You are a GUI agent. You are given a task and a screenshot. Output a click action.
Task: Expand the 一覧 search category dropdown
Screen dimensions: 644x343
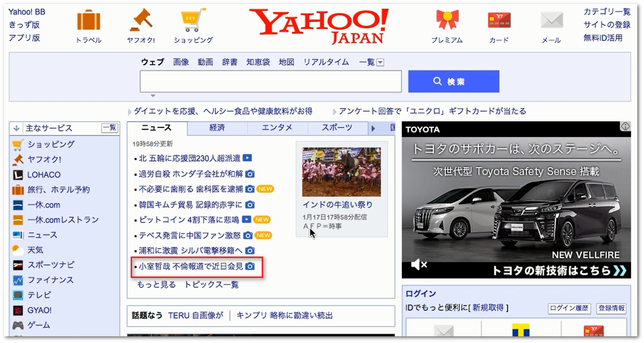[380, 63]
